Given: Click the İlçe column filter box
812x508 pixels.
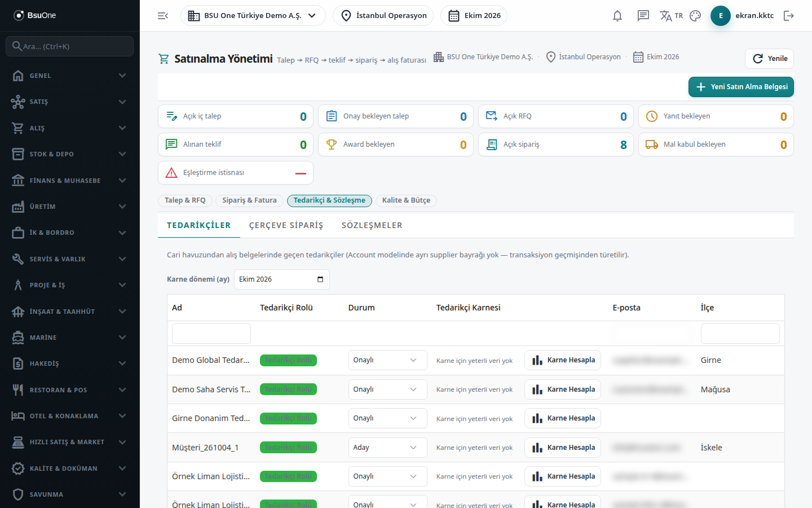Looking at the screenshot, I should [x=740, y=334].
